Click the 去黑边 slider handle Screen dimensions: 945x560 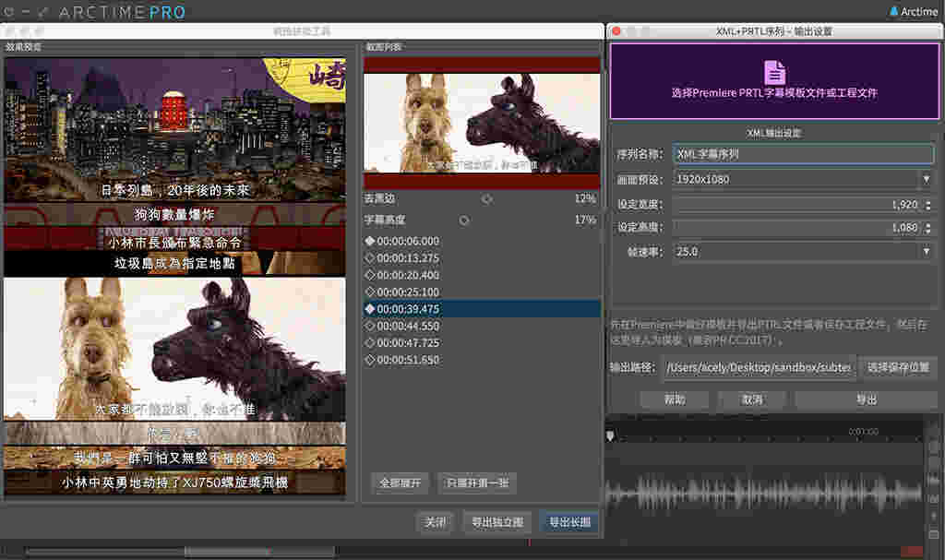coord(484,197)
